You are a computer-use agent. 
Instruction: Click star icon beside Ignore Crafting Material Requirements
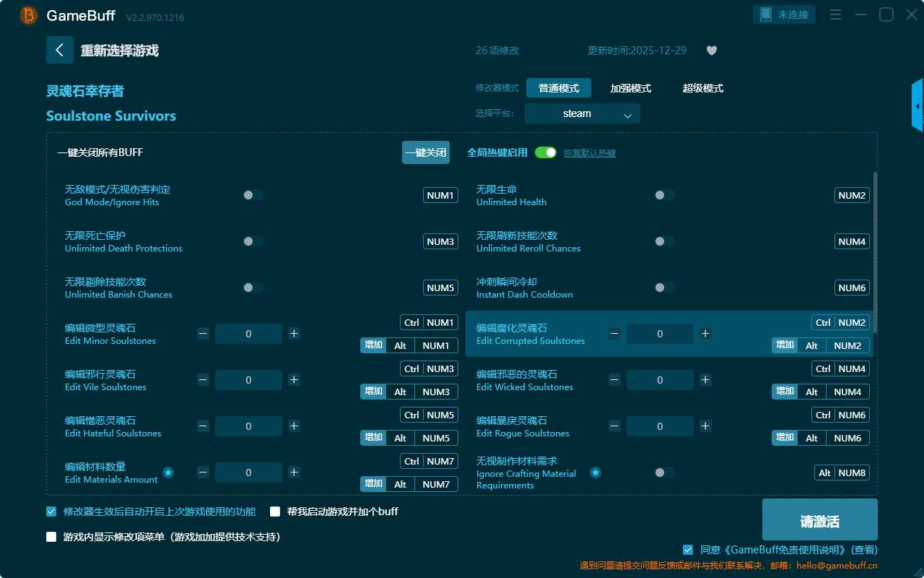tap(596, 473)
